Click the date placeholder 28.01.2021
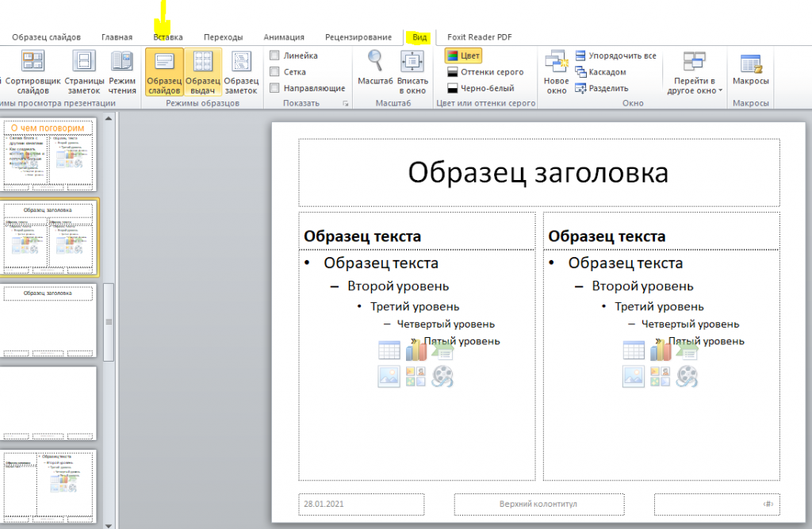The width and height of the screenshot is (812, 529). (361, 504)
